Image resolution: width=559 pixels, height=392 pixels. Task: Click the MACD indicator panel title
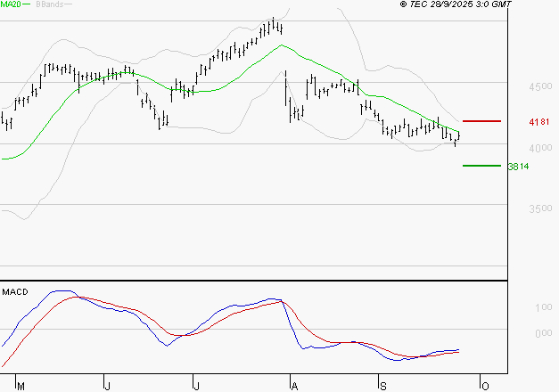pos(14,292)
